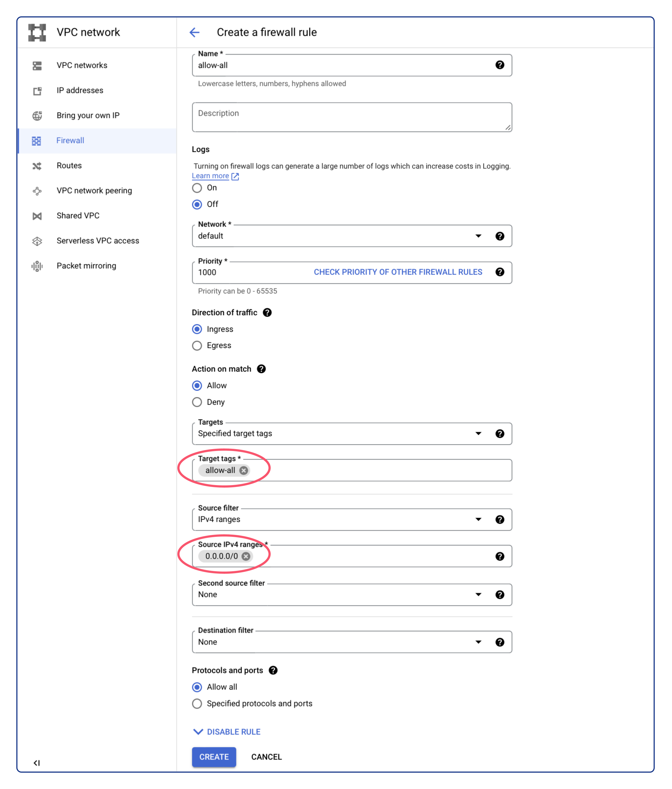Open the Second source filter dropdown
Image resolution: width=672 pixels, height=789 pixels.
point(478,594)
